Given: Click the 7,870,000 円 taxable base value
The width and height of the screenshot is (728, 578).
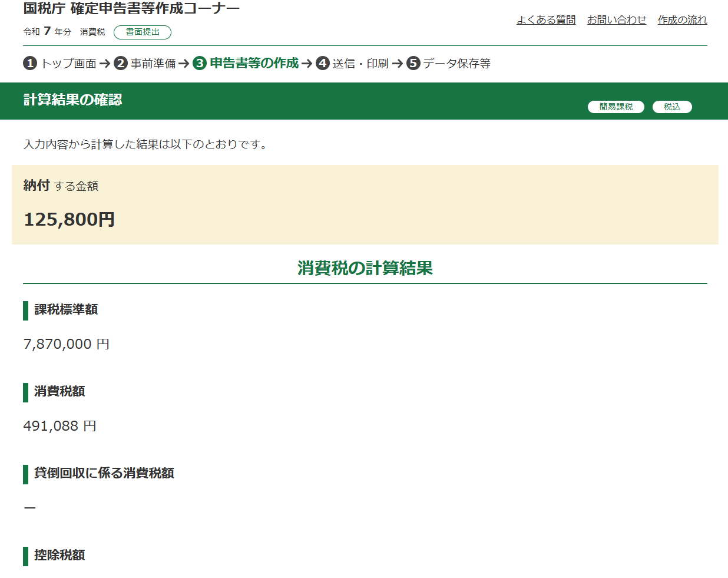Looking at the screenshot, I should [67, 344].
